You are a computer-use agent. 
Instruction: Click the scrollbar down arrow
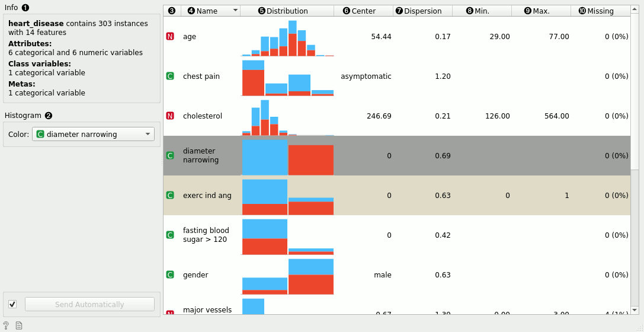(635, 309)
